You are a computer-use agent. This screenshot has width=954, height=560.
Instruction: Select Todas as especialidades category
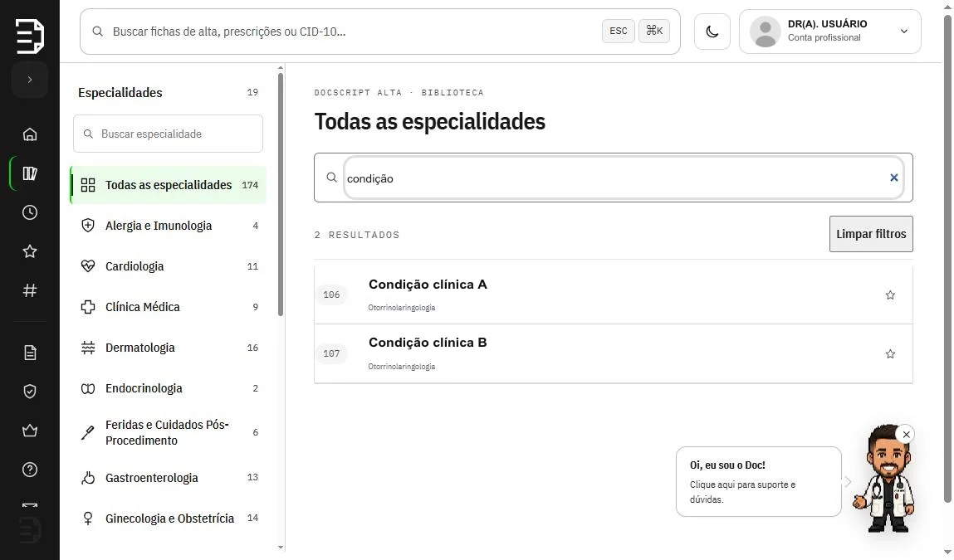[x=169, y=185]
